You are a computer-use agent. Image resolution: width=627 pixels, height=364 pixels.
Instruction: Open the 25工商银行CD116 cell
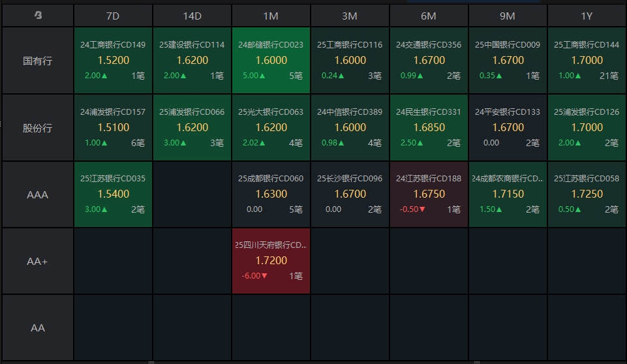point(350,61)
